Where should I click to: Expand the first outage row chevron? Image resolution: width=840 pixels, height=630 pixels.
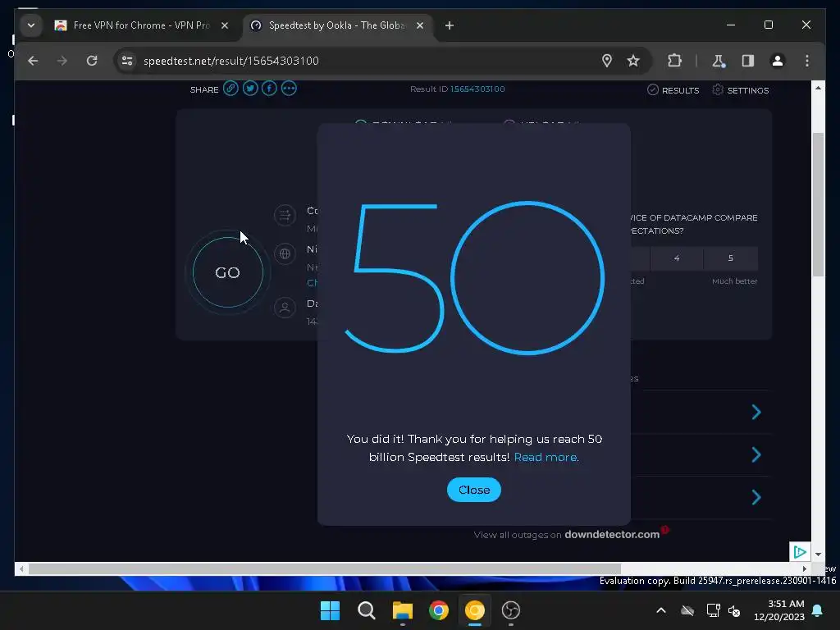pyautogui.click(x=756, y=412)
